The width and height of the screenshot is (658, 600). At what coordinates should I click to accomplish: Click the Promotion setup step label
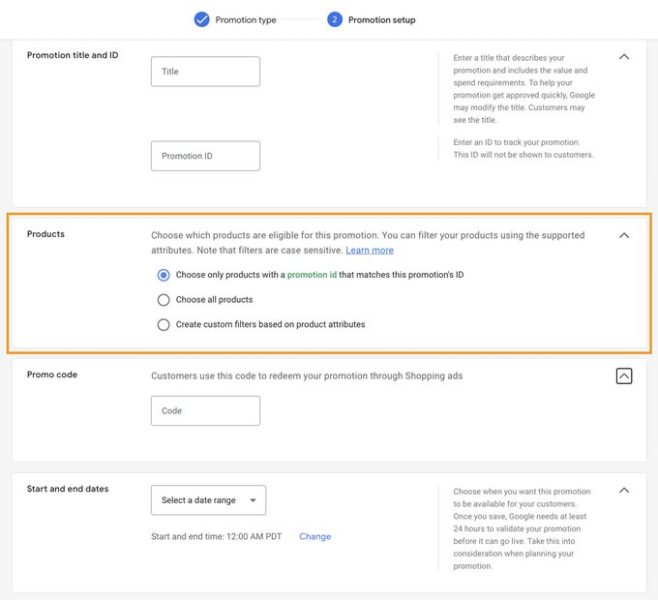[381, 20]
